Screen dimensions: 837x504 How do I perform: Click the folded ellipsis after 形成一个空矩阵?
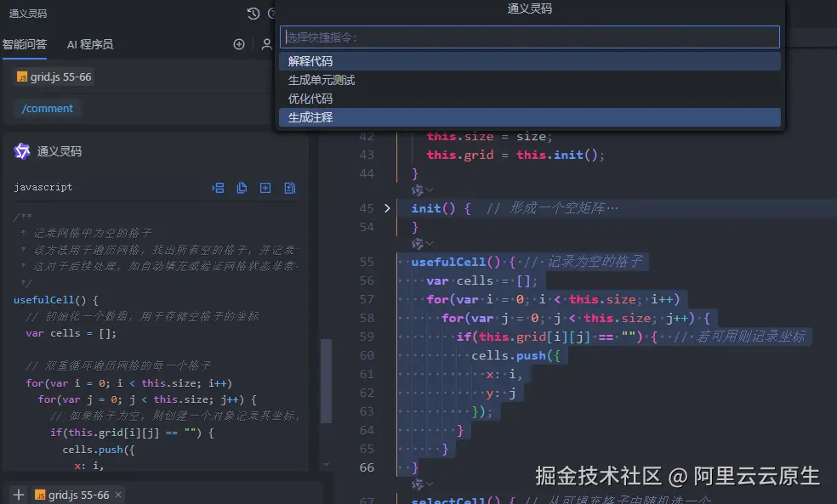coord(612,208)
